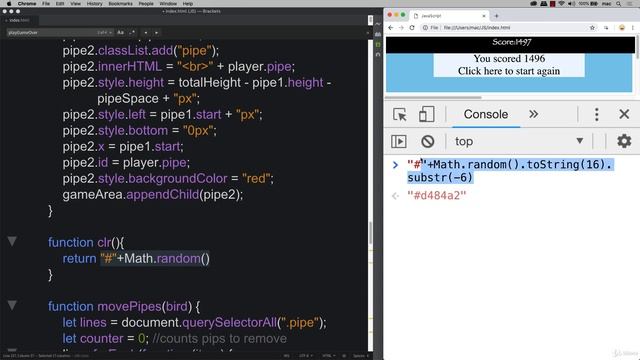Open the Chrome menu in menu bar

27,4
